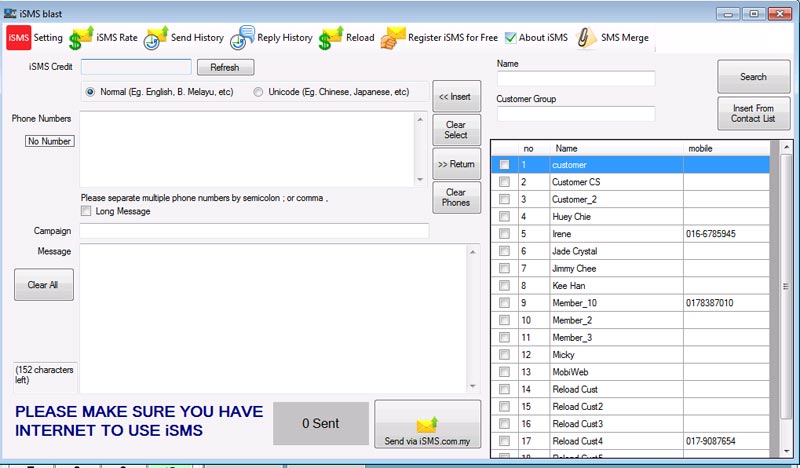Click the 'no' column header

click(534, 149)
